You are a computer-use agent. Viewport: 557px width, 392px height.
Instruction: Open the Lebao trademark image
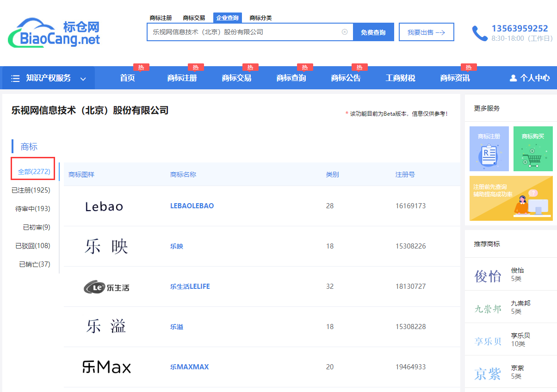104,206
